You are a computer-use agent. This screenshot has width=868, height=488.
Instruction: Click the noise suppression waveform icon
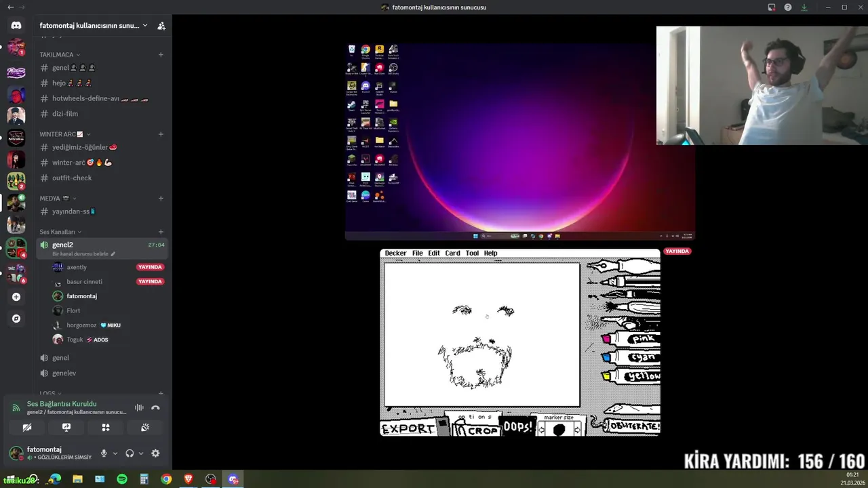pos(139,407)
